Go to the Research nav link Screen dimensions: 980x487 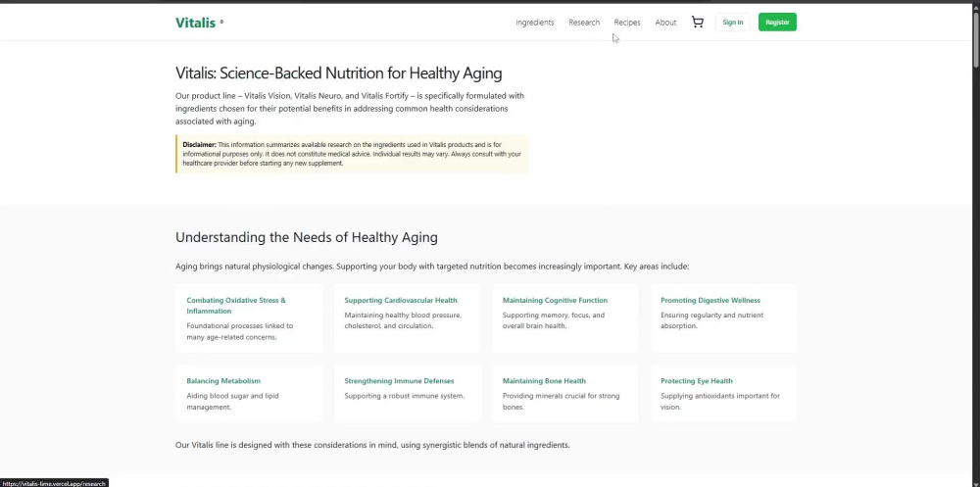[x=584, y=23]
